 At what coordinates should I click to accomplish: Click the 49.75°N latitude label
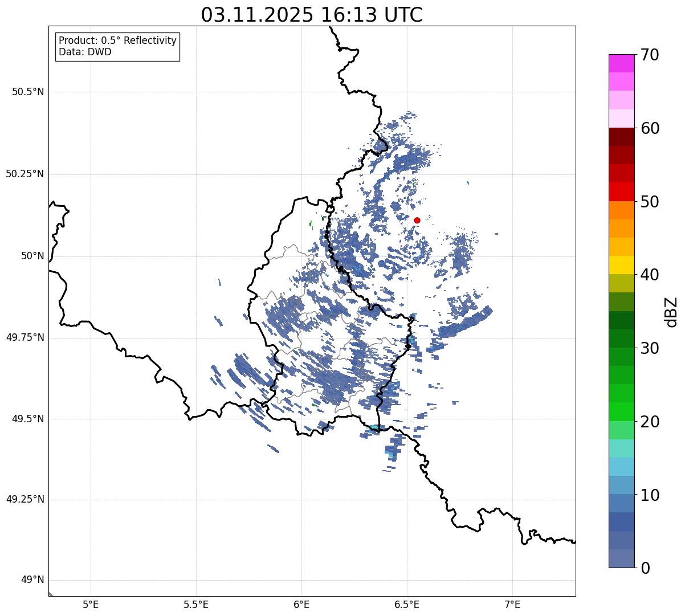25,337
